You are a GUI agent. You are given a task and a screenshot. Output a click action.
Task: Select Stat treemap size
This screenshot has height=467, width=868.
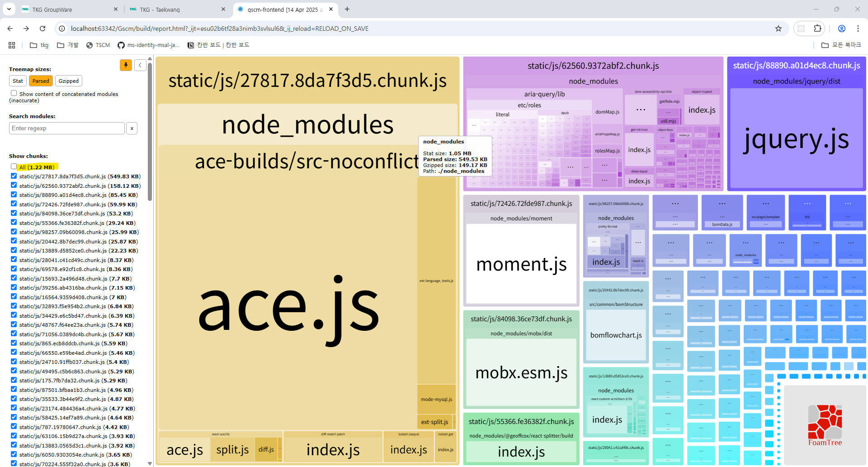click(18, 81)
